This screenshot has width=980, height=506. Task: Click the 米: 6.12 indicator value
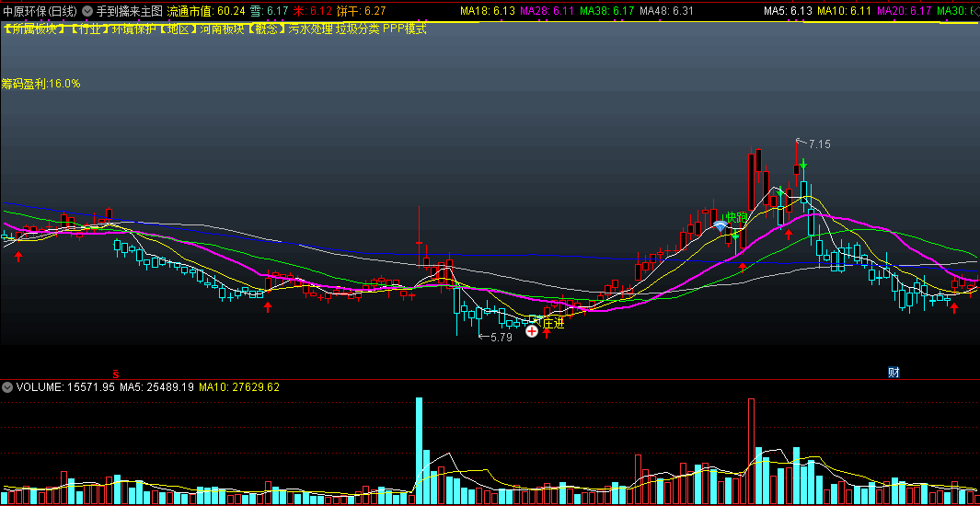pyautogui.click(x=313, y=11)
